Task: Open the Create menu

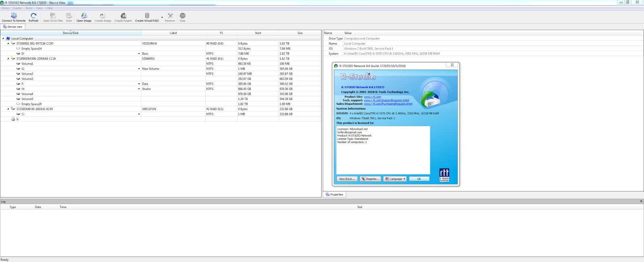Action: (17, 8)
